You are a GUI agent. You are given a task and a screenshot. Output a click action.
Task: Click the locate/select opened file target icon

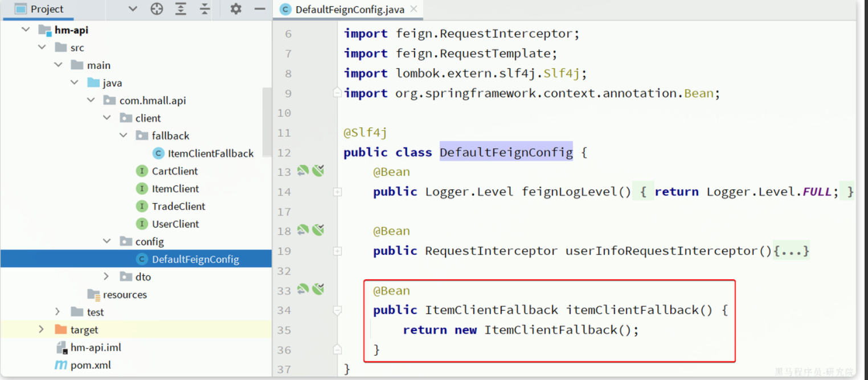(x=157, y=9)
